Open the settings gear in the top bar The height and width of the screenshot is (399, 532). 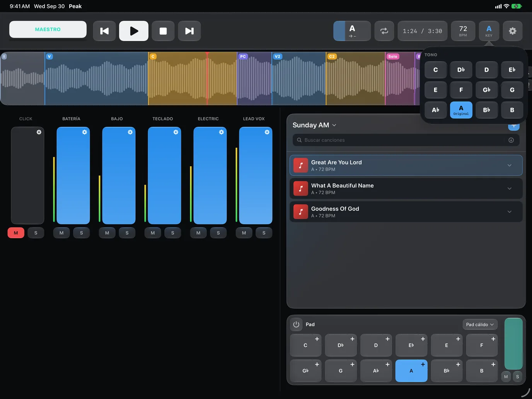point(513,31)
